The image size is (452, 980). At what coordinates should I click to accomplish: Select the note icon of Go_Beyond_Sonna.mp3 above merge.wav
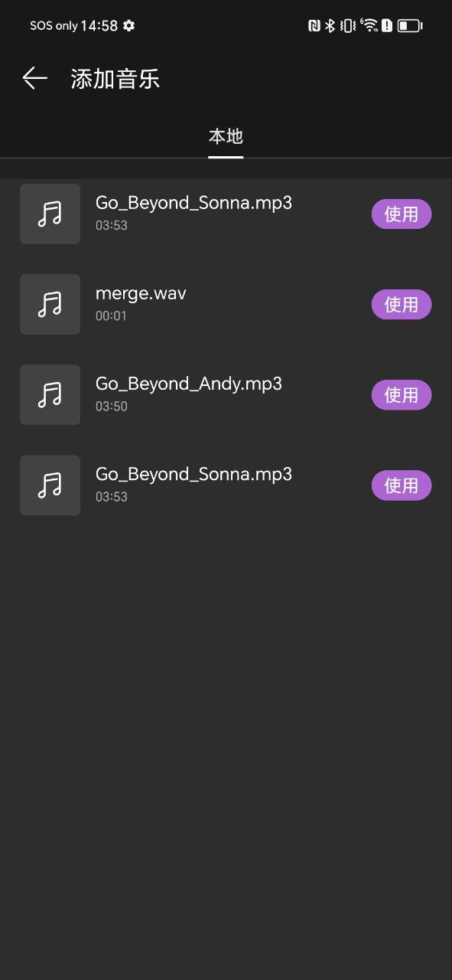pos(50,214)
